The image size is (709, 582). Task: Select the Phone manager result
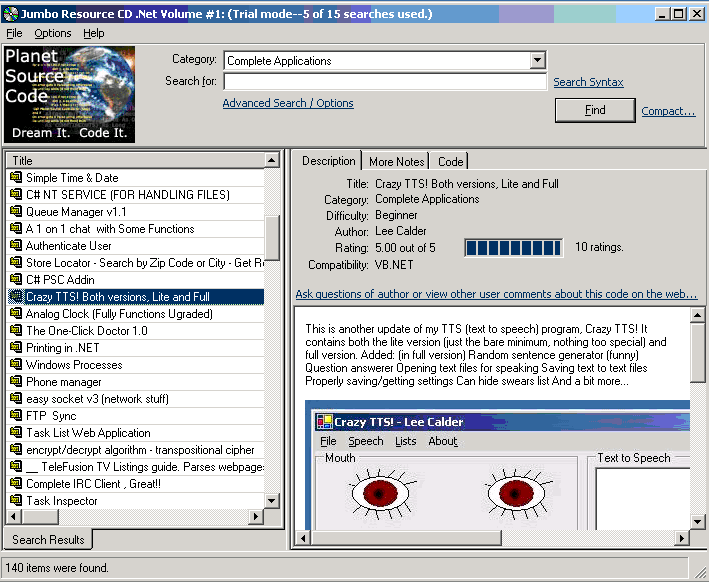pyautogui.click(x=136, y=382)
